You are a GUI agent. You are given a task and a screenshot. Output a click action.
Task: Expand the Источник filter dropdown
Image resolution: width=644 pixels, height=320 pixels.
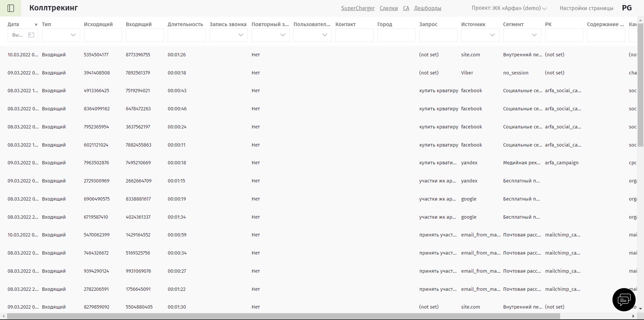492,35
